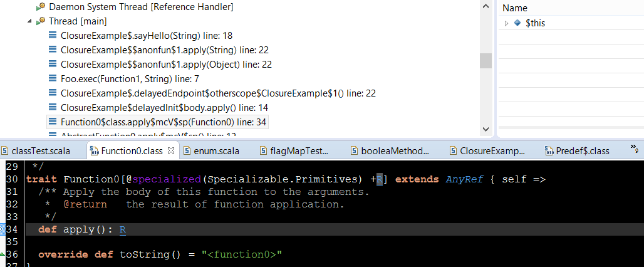Select stack frame anonfun$1.apply(String) line: 22
644x267 pixels.
pos(165,50)
